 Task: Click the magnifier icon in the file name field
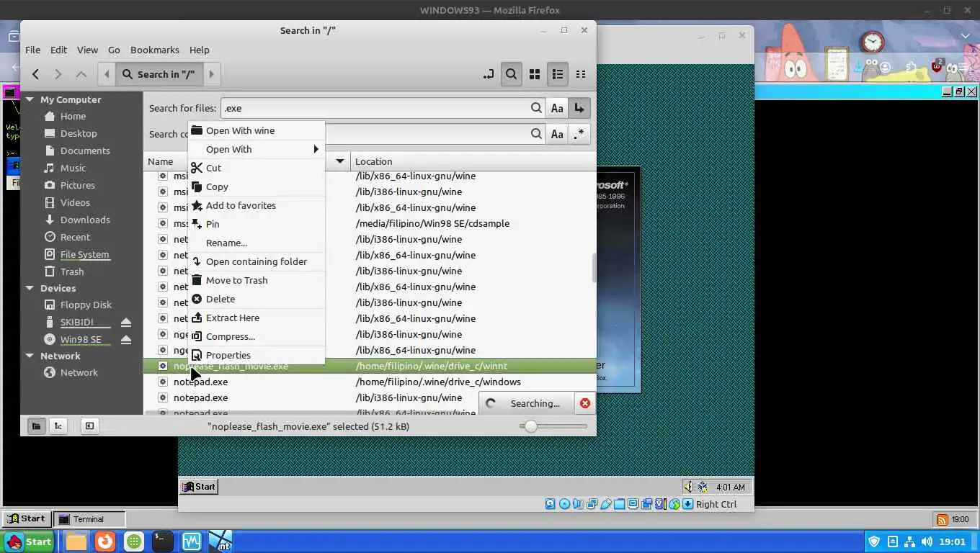(536, 108)
